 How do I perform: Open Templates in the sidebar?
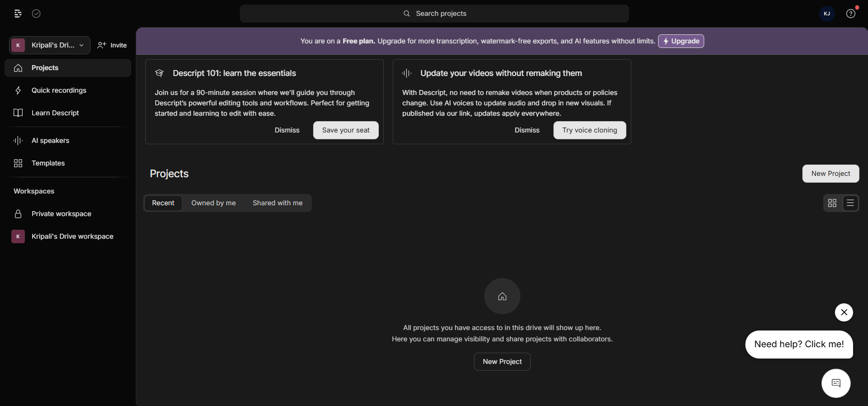(x=68, y=163)
